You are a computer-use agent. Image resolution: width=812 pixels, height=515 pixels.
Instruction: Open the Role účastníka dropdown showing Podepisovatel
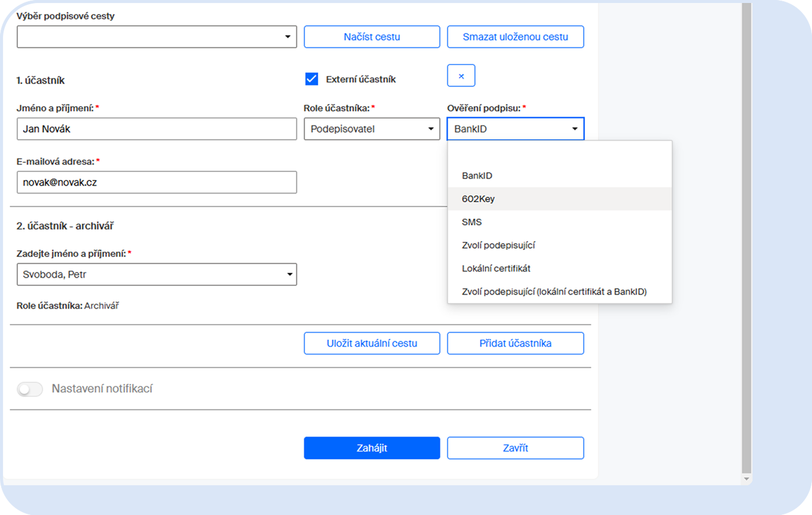tap(372, 129)
